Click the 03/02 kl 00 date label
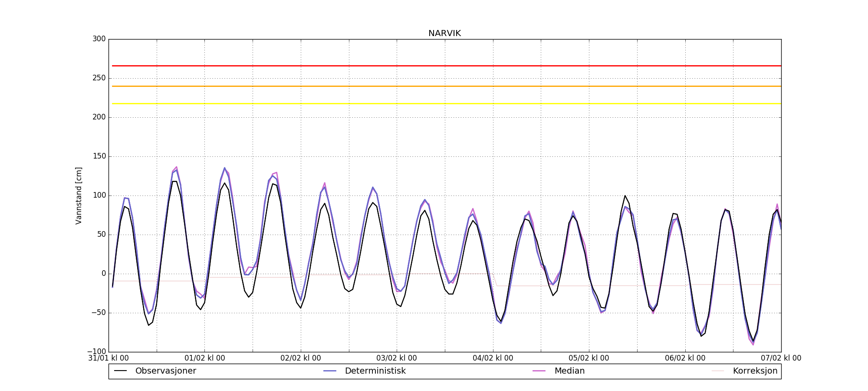 [x=396, y=358]
